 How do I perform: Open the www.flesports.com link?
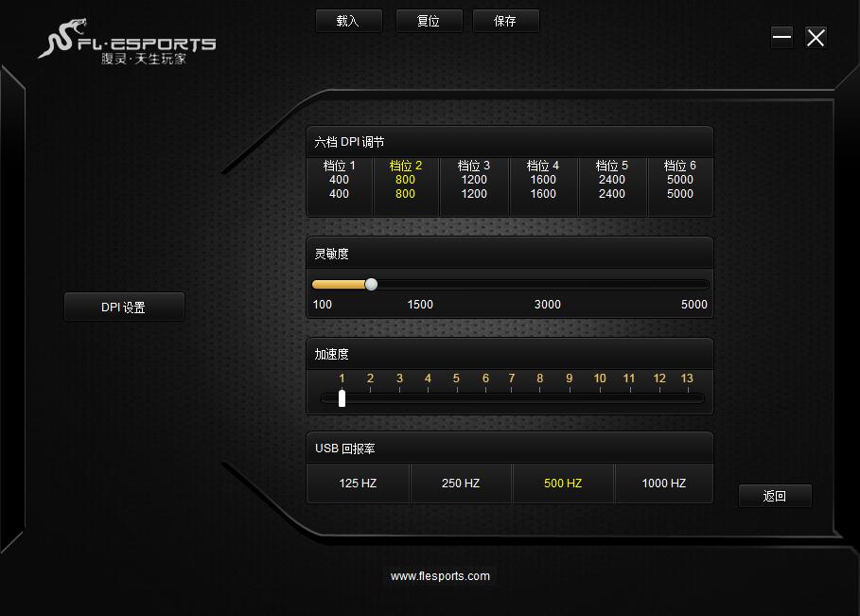441,576
